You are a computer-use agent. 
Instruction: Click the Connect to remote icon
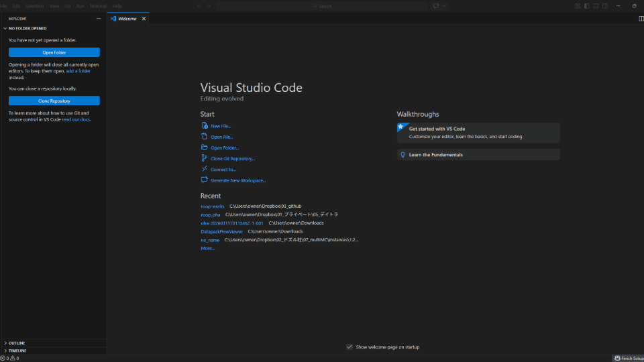[205, 170]
